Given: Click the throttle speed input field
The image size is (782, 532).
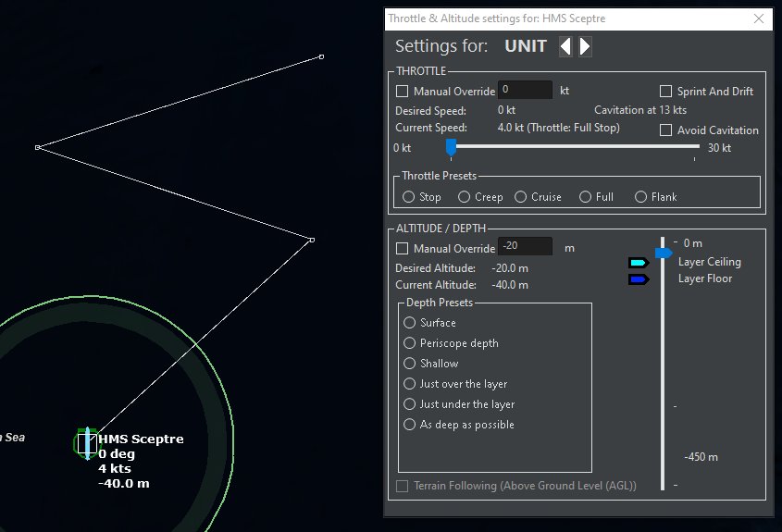Looking at the screenshot, I should [525, 90].
